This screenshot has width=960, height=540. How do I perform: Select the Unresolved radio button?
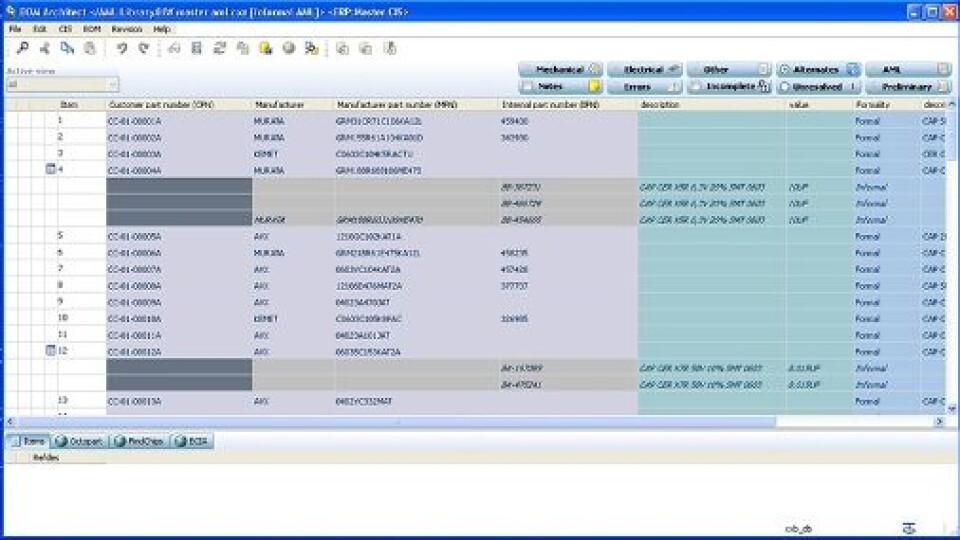784,87
